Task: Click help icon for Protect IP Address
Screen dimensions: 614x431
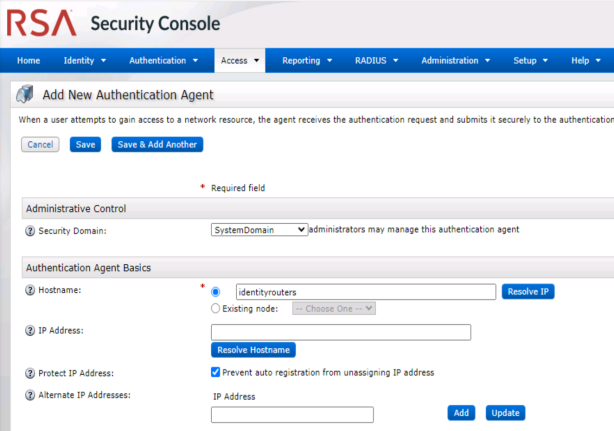Action: (x=29, y=373)
